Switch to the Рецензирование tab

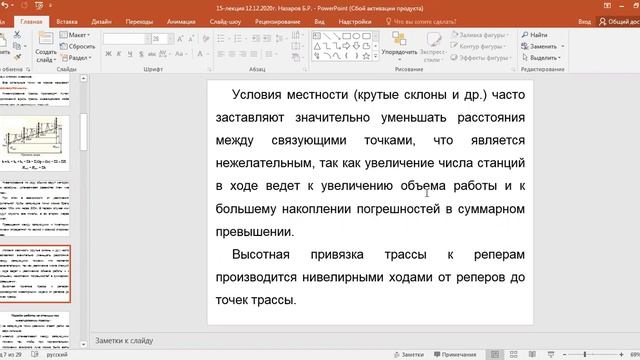pos(278,22)
